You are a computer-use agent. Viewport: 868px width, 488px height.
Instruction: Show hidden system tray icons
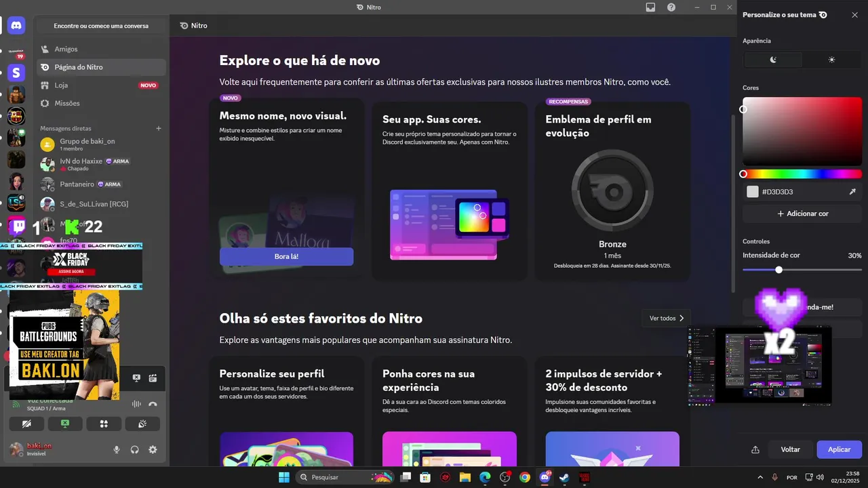pyautogui.click(x=759, y=477)
